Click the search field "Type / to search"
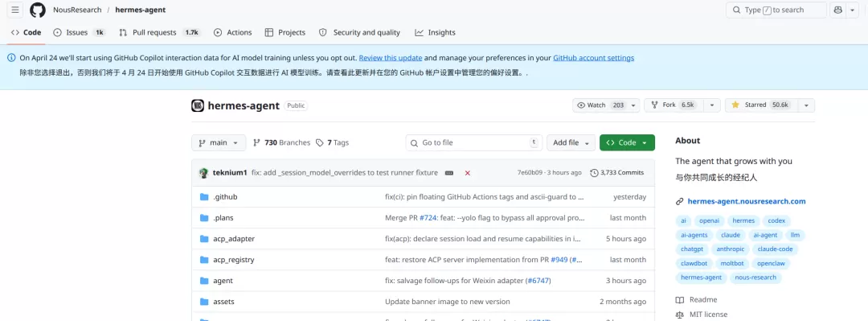Image resolution: width=868 pixels, height=321 pixels. 776,10
